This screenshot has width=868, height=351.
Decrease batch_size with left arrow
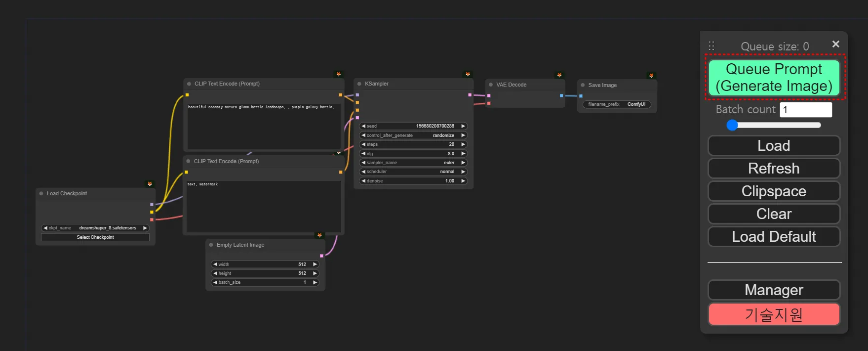(x=215, y=282)
